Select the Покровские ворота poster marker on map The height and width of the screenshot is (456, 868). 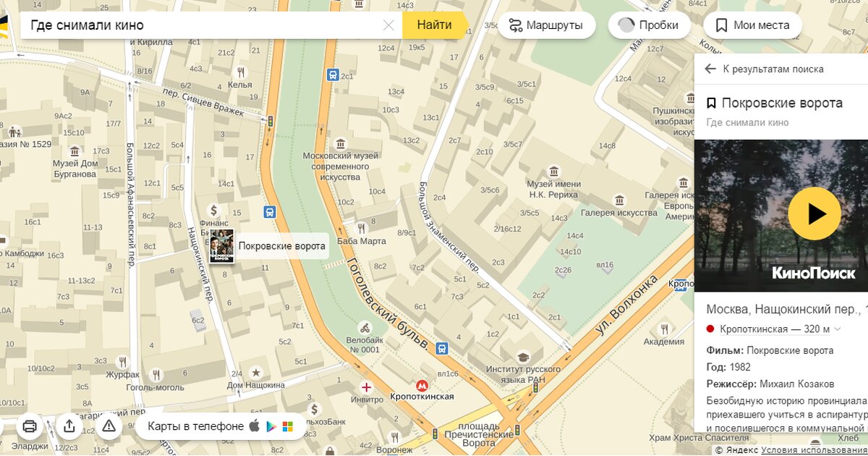[x=221, y=246]
